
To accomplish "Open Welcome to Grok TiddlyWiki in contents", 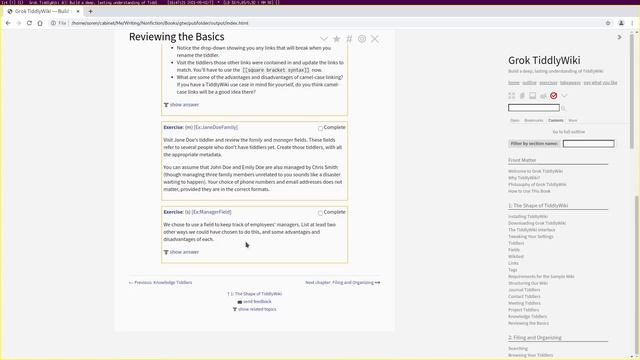I will tap(536, 171).
